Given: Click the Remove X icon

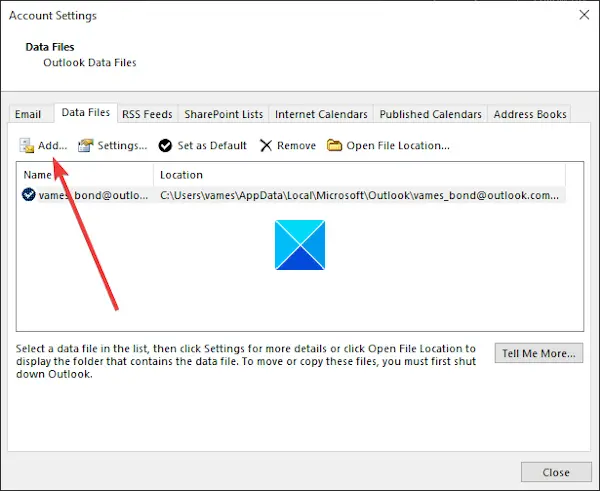Looking at the screenshot, I should (x=266, y=145).
